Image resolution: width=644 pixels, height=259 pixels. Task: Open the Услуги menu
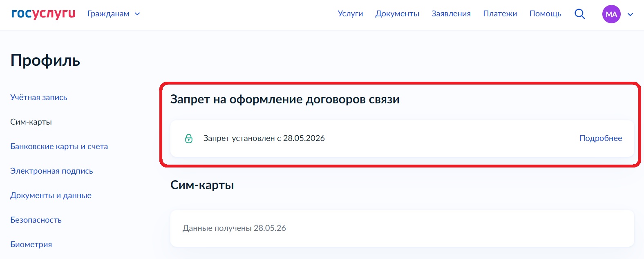click(350, 13)
